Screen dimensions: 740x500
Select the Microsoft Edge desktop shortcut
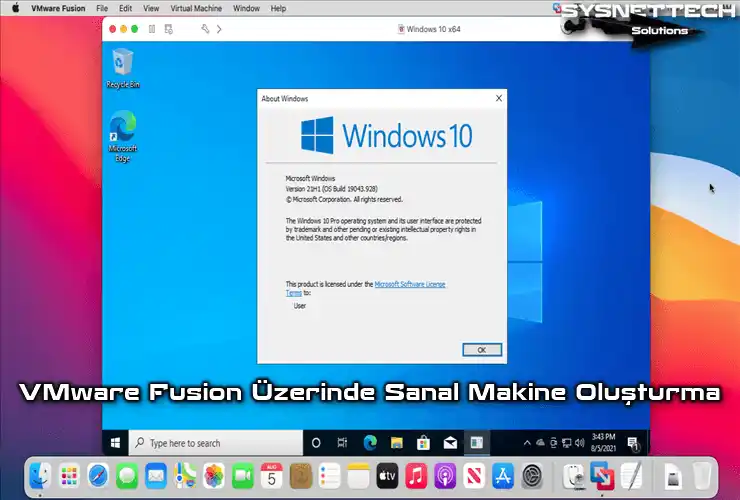123,136
